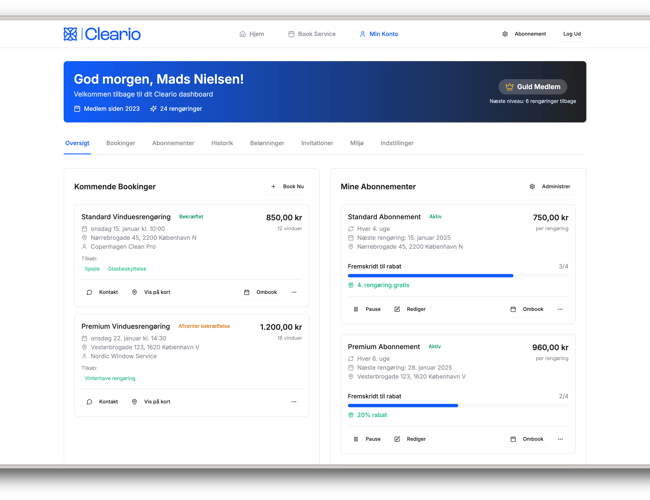Switch to the Bookinger tab
This screenshot has width=650, height=500.
[121, 143]
